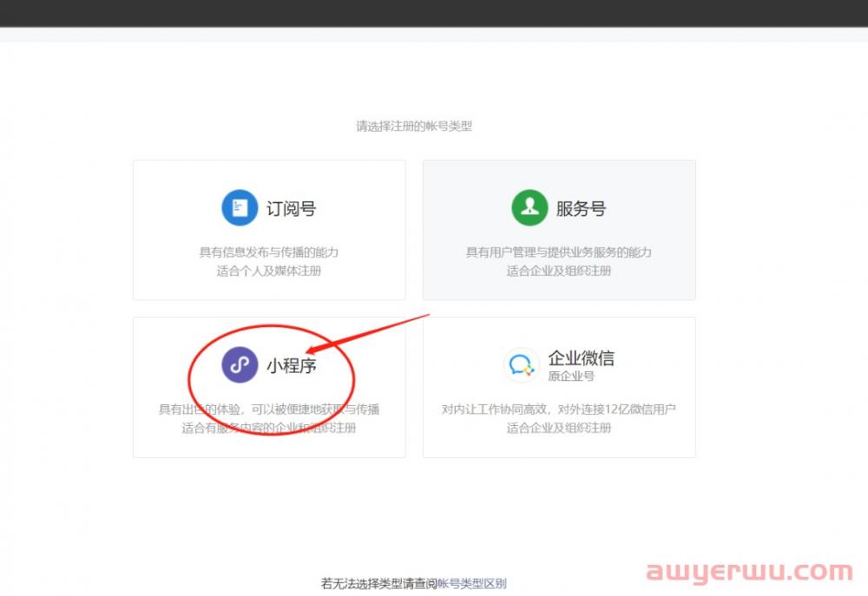Click text 具有信息发布与传播的能力
Screen dimensions: 868x596
coord(269,252)
